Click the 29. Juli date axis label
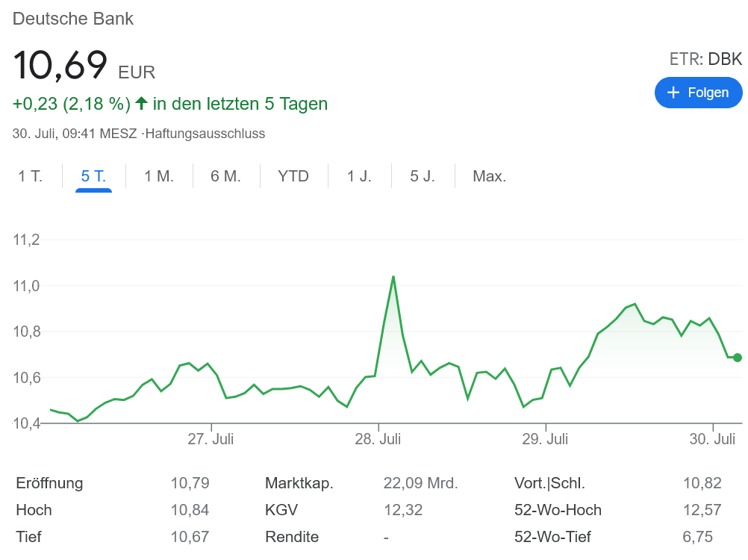 [x=545, y=439]
